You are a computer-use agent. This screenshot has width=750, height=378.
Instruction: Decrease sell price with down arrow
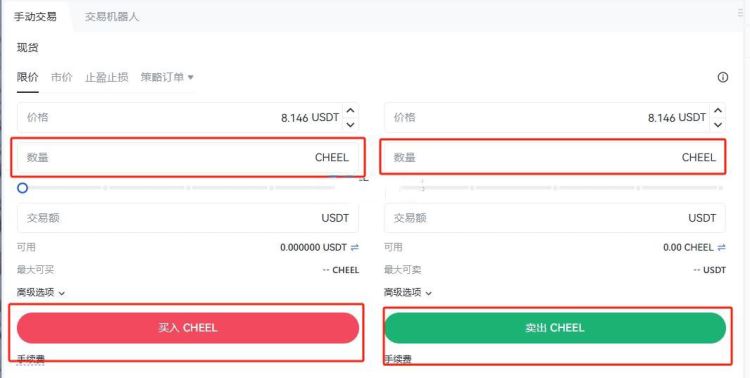[717, 124]
